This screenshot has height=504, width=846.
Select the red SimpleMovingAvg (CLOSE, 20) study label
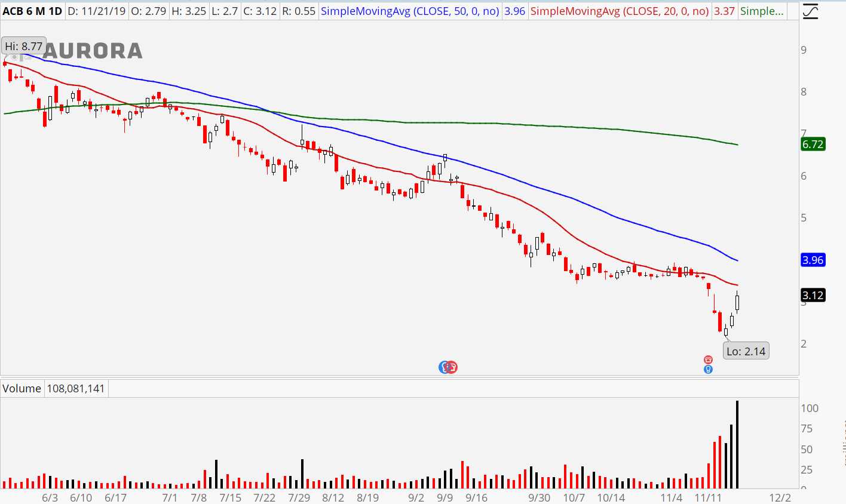click(x=620, y=11)
